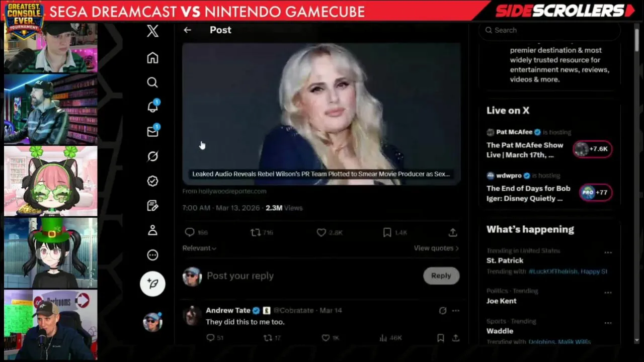Go to Home via house icon
Screen dimensions: 644x362
[x=152, y=58]
